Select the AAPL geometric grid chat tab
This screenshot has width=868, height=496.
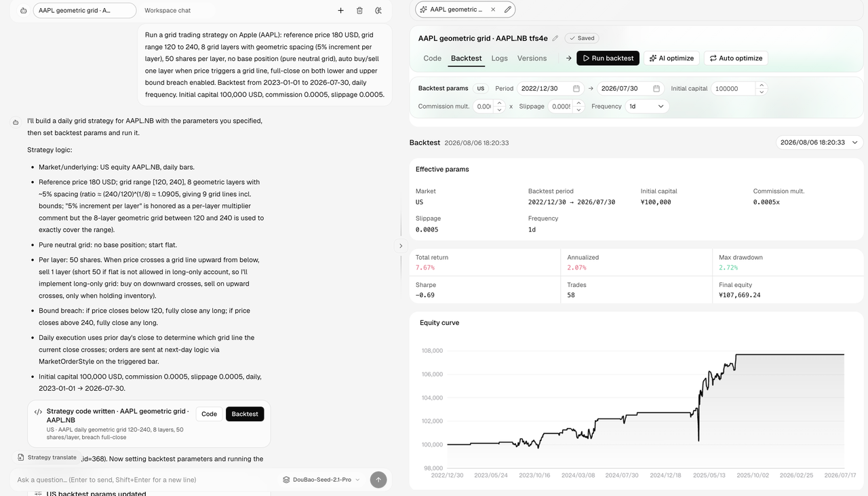pyautogui.click(x=84, y=11)
